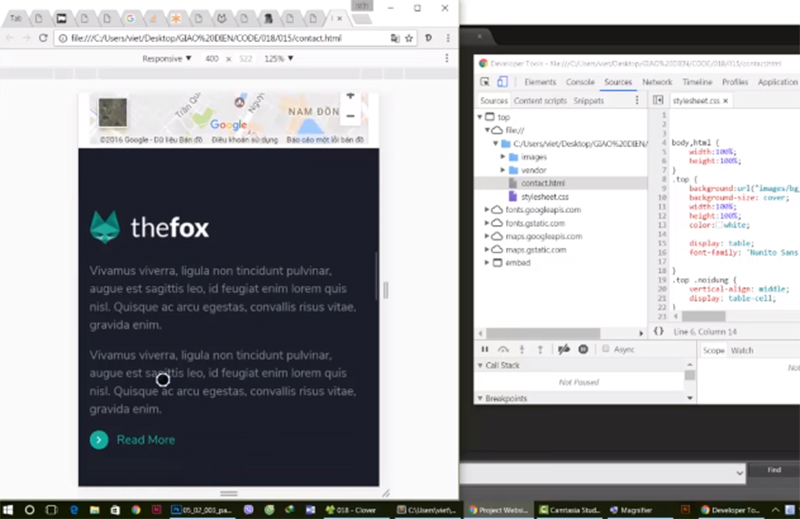Open the Network tab

tap(657, 82)
